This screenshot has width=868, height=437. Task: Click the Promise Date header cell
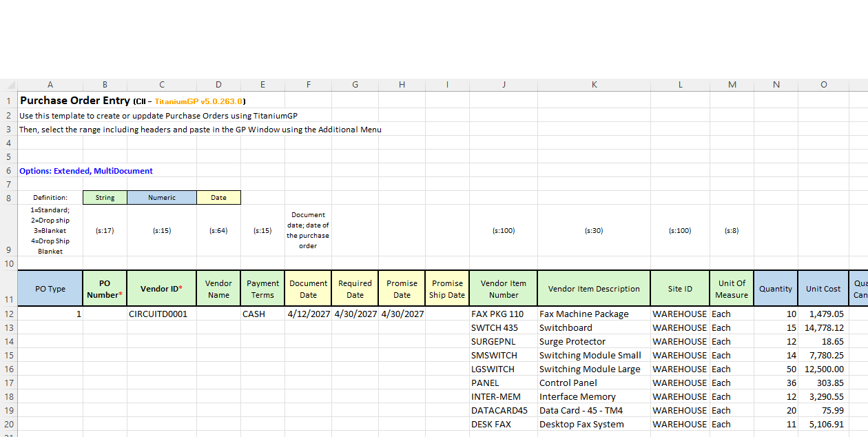[402, 289]
